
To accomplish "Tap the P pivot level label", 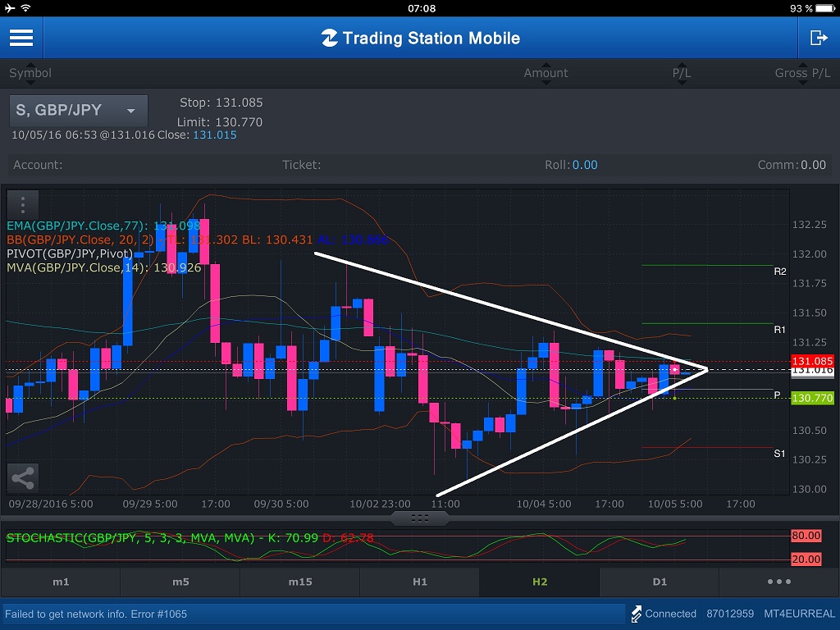I will (778, 395).
